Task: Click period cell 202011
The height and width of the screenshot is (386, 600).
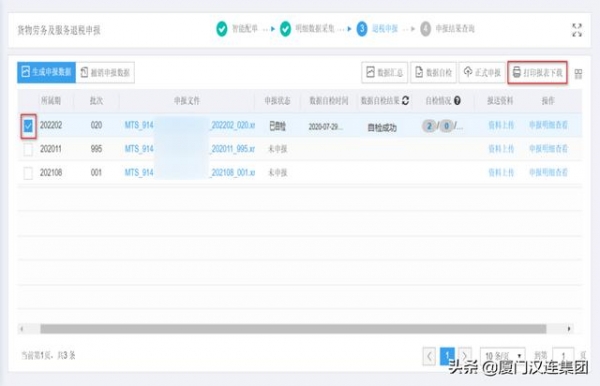Action: click(x=51, y=149)
